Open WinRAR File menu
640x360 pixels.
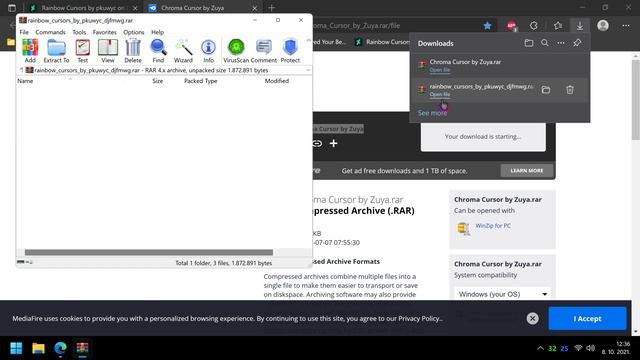(24, 32)
